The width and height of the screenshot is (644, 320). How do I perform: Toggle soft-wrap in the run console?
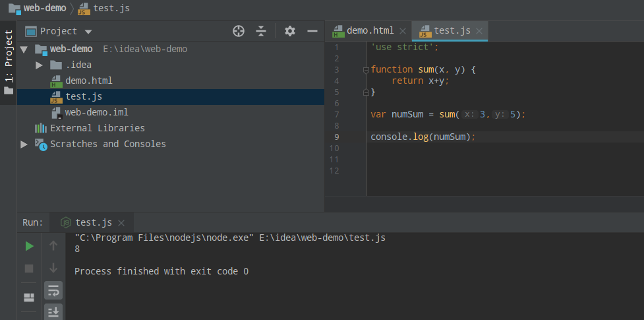(x=53, y=291)
